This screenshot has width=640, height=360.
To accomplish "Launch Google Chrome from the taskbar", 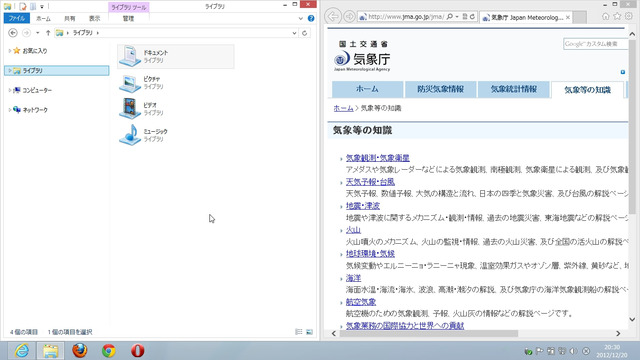I will coord(109,351).
